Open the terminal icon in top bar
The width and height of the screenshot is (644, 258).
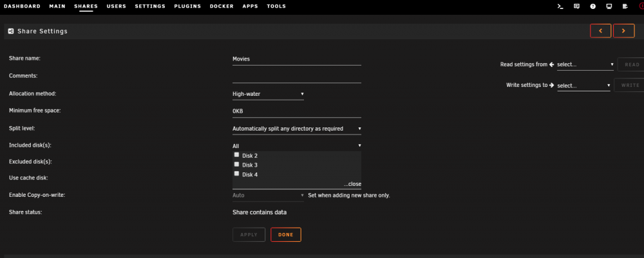coord(560,6)
